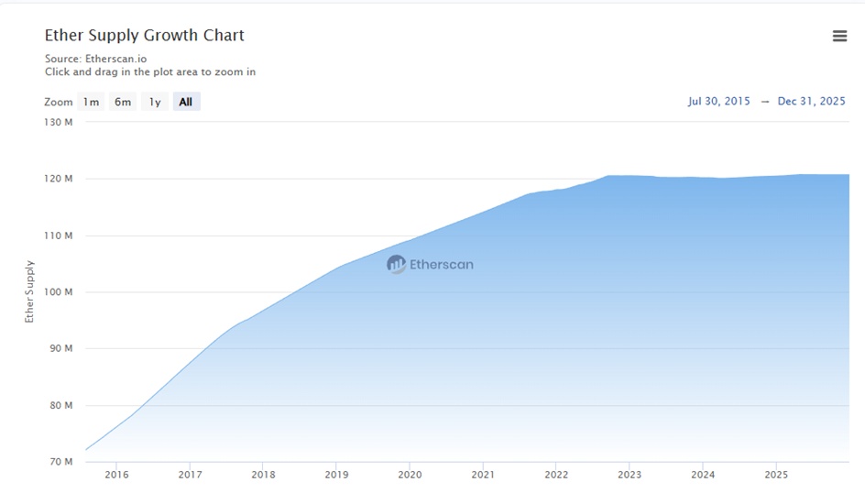Click the Etherscan logo watermark

tap(396, 265)
